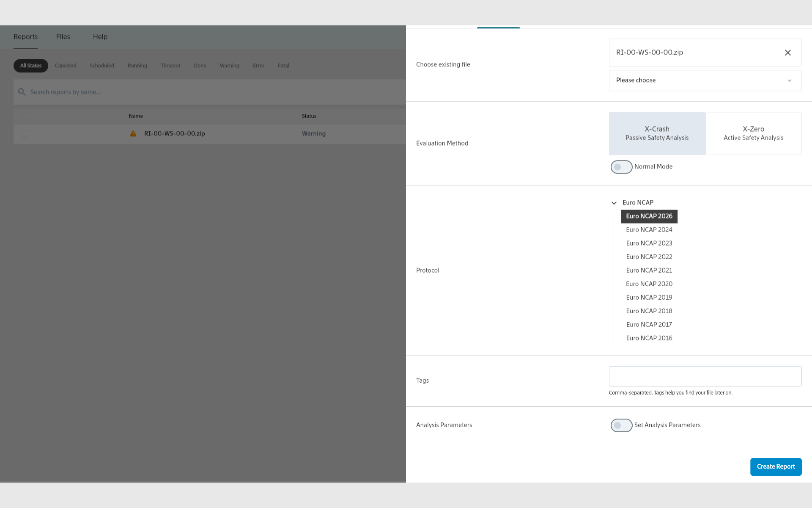Open the Please choose dropdown
This screenshot has width=812, height=508.
pos(705,80)
